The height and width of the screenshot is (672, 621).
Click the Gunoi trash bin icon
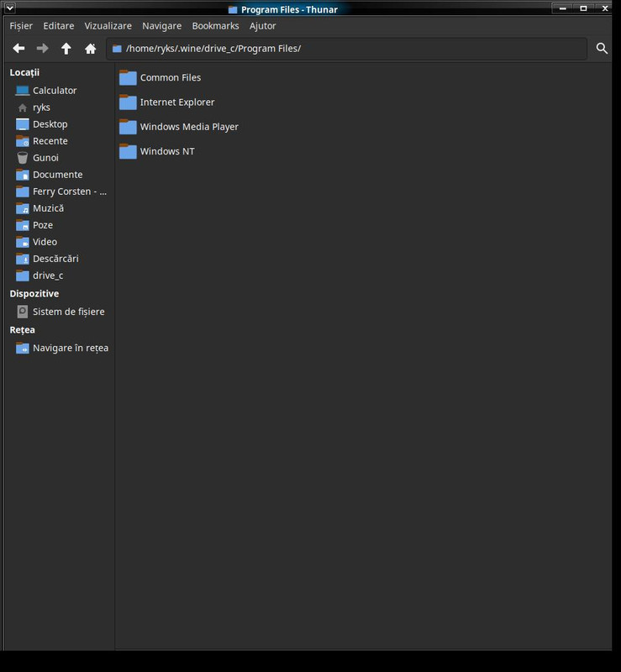[23, 158]
